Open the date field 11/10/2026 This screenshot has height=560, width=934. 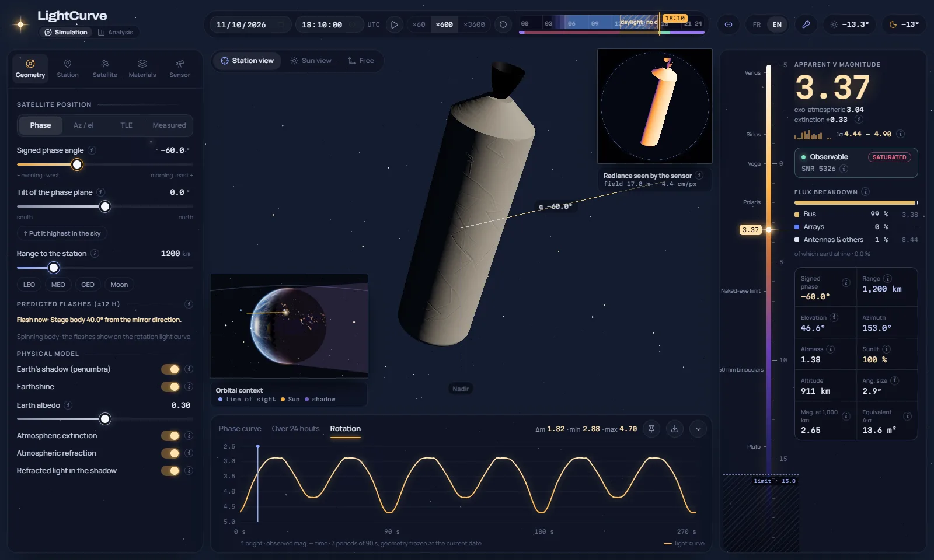coord(250,24)
